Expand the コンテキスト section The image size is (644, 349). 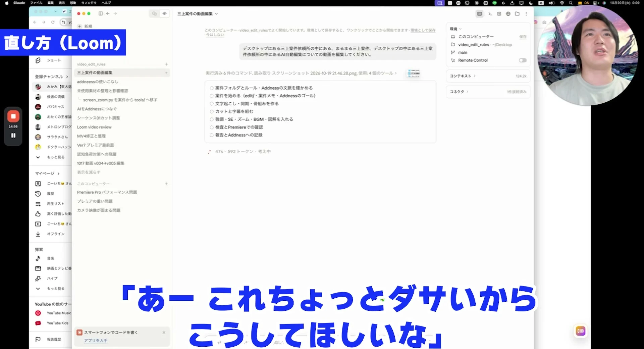(x=463, y=76)
